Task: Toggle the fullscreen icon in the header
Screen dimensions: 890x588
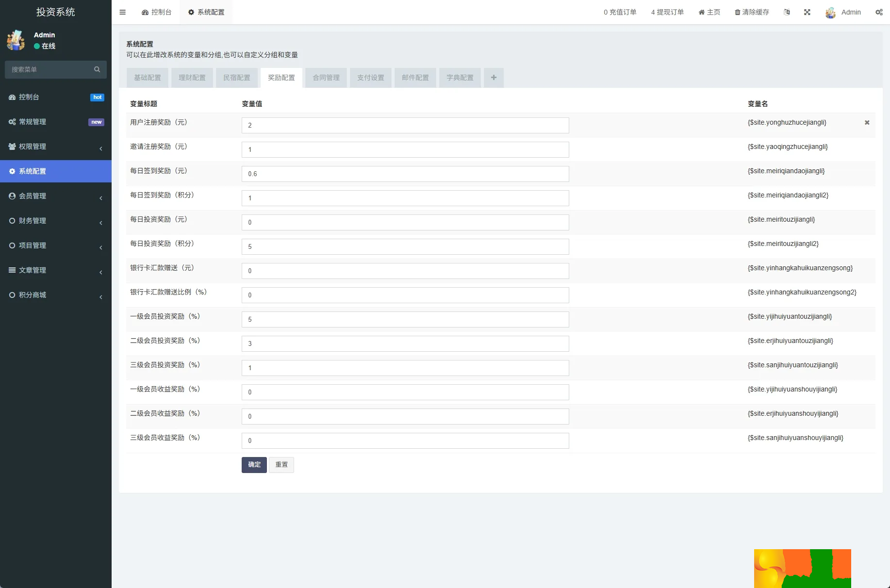Action: pyautogui.click(x=807, y=12)
